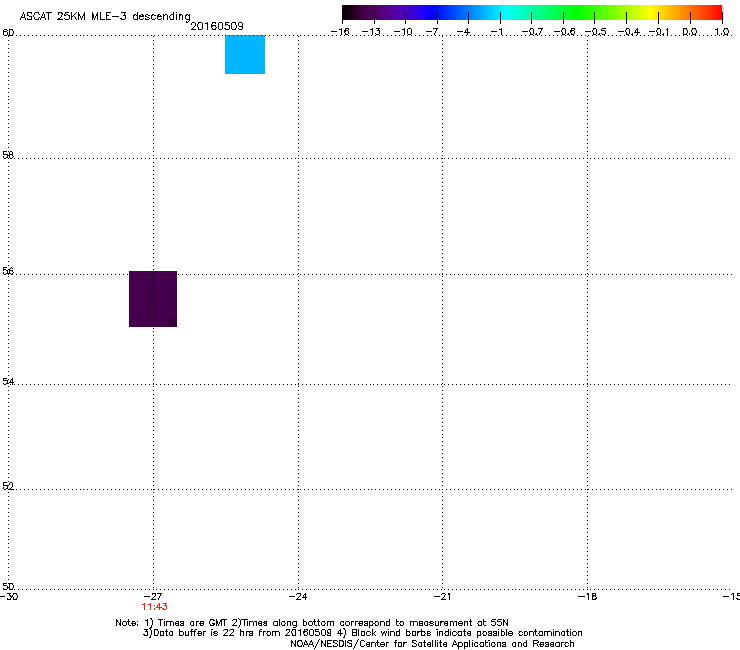Click the latitude label 60
This screenshot has width=740, height=650.
[x=8, y=33]
